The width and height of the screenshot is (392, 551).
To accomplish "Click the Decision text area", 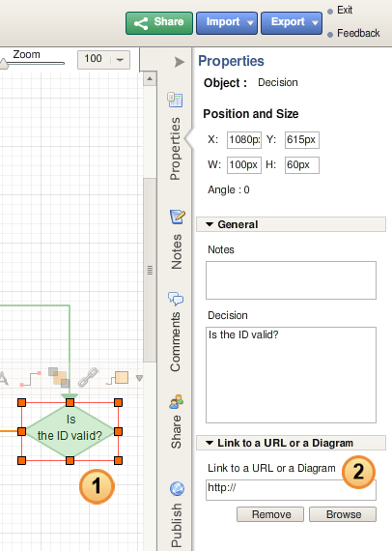I will coord(291,375).
